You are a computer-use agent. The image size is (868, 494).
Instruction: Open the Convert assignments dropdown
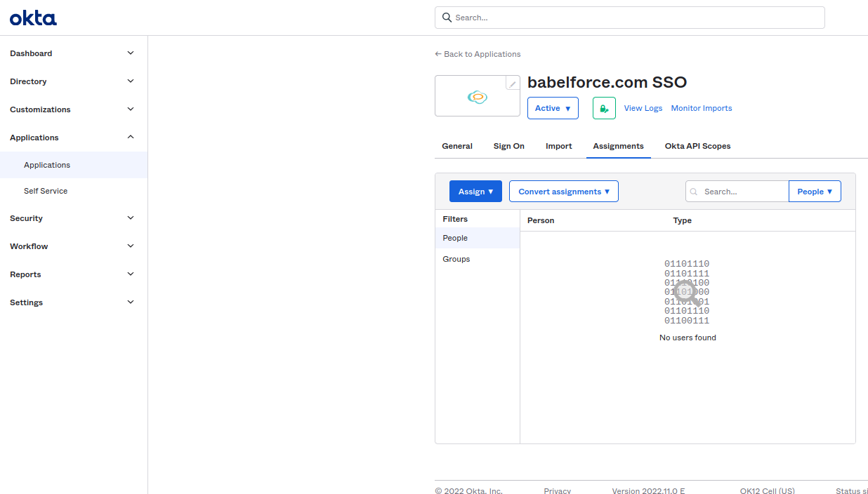(x=564, y=192)
